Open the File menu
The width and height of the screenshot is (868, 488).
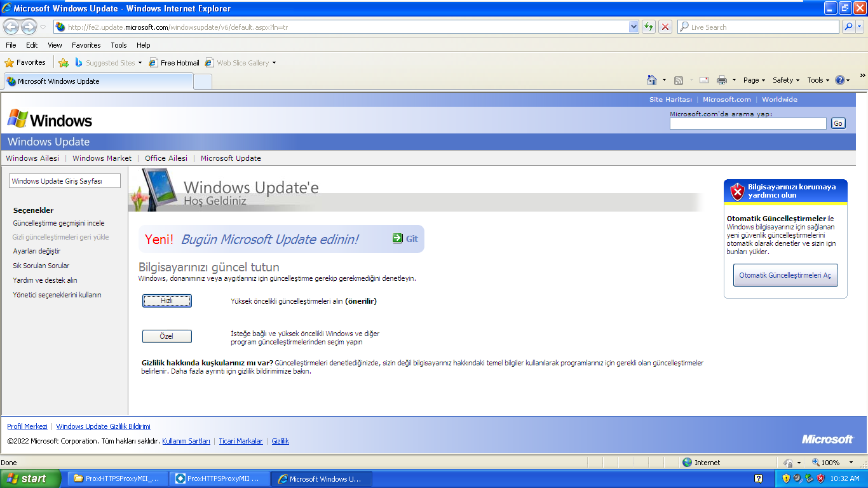coord(11,45)
